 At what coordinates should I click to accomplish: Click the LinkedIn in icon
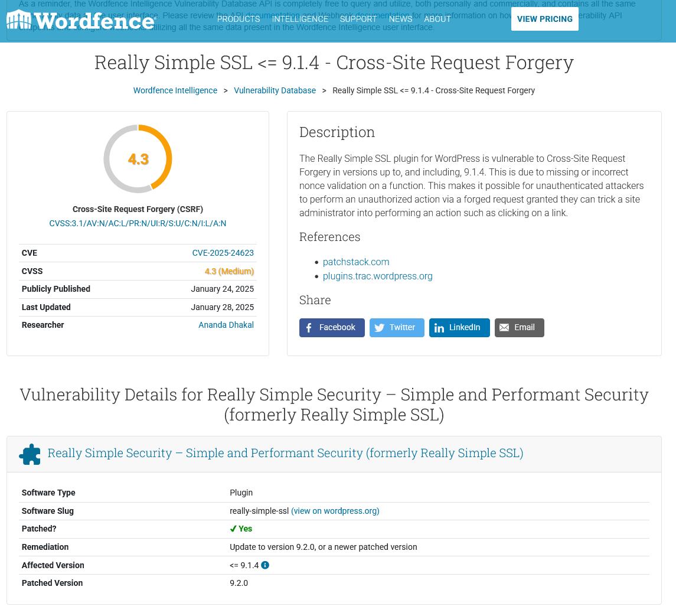pyautogui.click(x=439, y=328)
